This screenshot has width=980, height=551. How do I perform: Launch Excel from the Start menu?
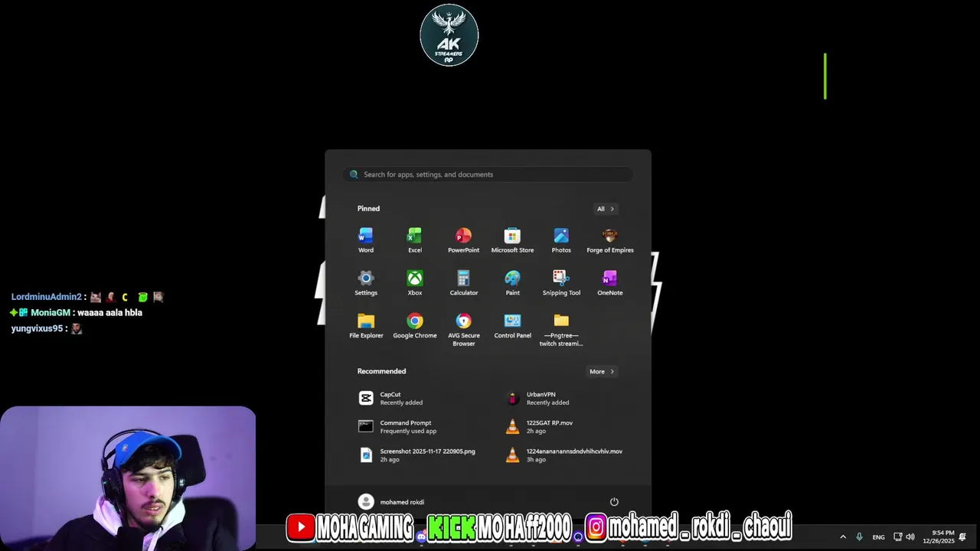coord(415,240)
